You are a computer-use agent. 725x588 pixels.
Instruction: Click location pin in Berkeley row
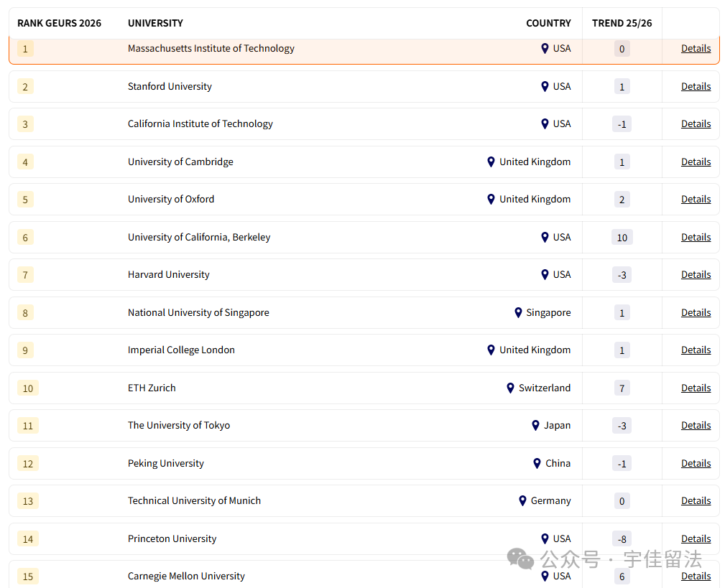click(x=545, y=237)
